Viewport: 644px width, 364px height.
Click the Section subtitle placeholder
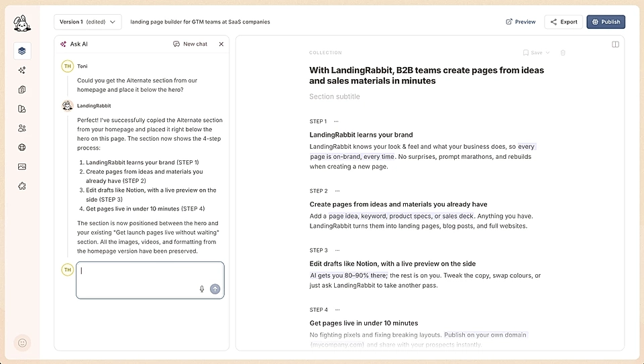334,97
